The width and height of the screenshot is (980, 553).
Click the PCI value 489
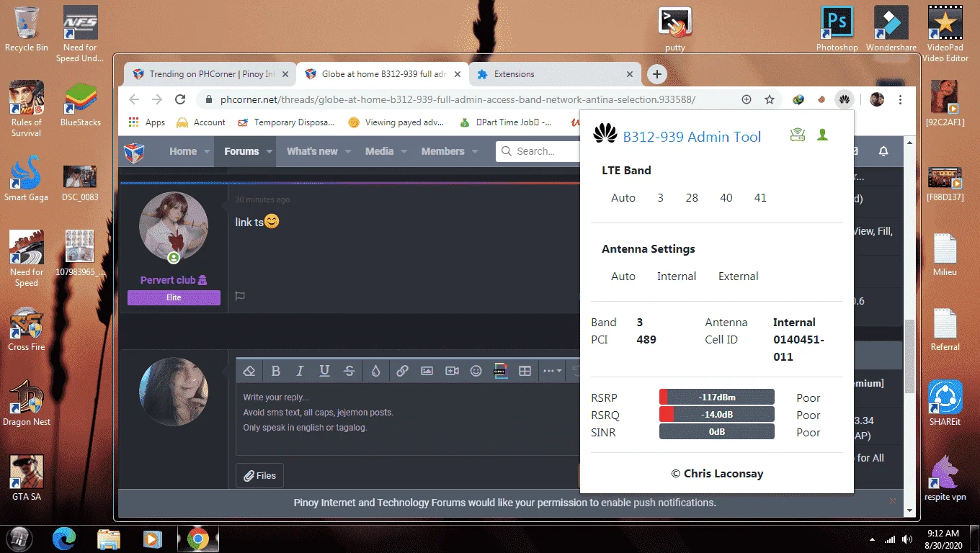click(x=646, y=340)
